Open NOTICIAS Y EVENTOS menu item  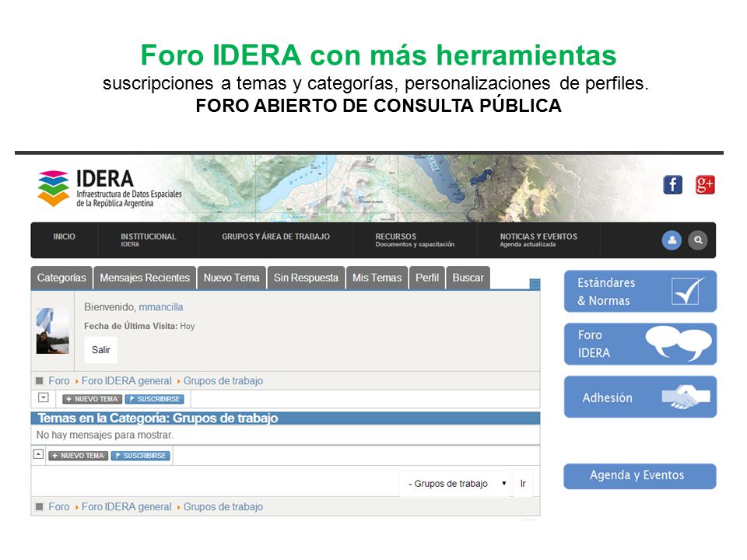(x=538, y=240)
